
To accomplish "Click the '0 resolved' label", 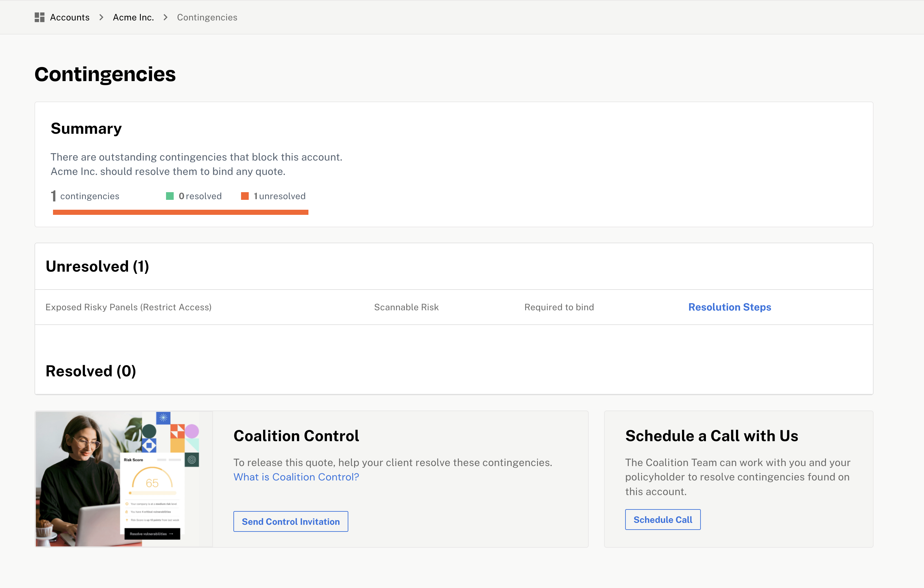I will pos(200,196).
